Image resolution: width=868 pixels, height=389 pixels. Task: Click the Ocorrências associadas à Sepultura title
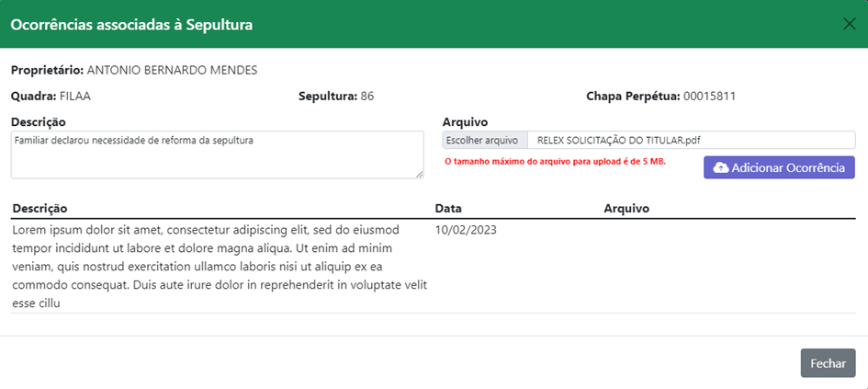click(131, 25)
